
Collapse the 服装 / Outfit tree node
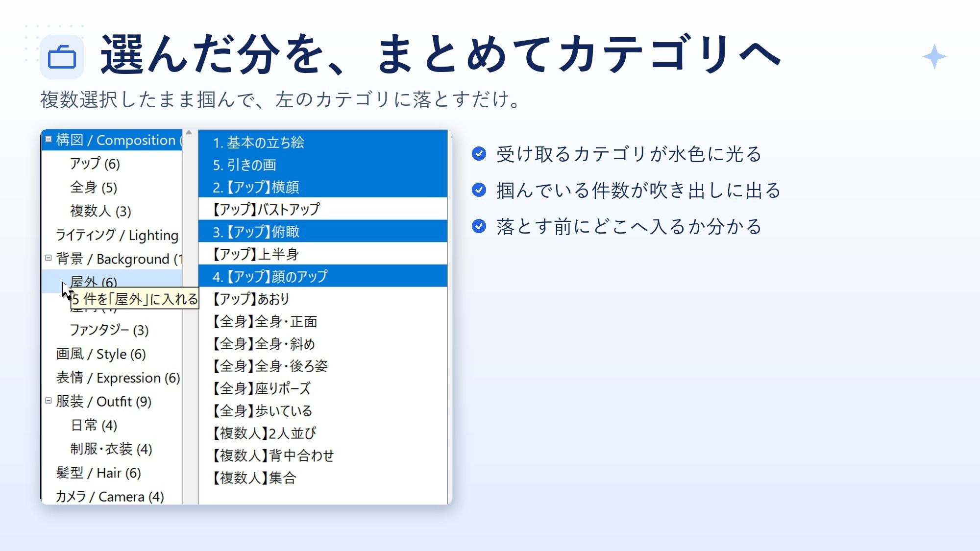(x=49, y=401)
